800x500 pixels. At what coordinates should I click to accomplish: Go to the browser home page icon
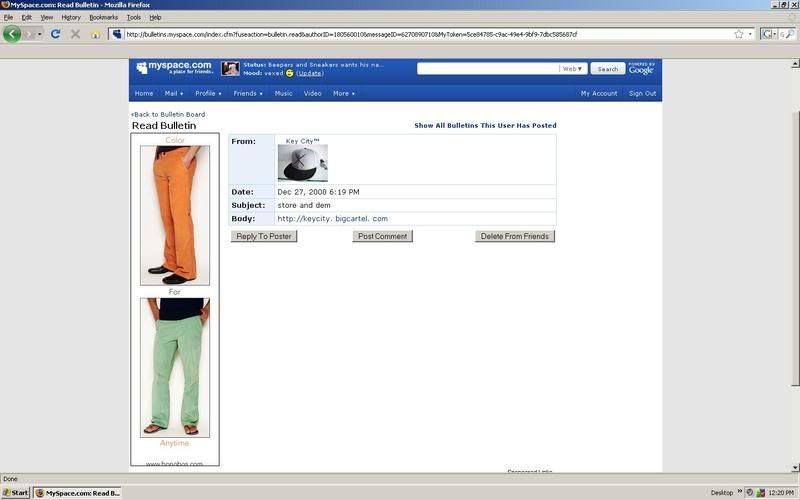(x=96, y=34)
